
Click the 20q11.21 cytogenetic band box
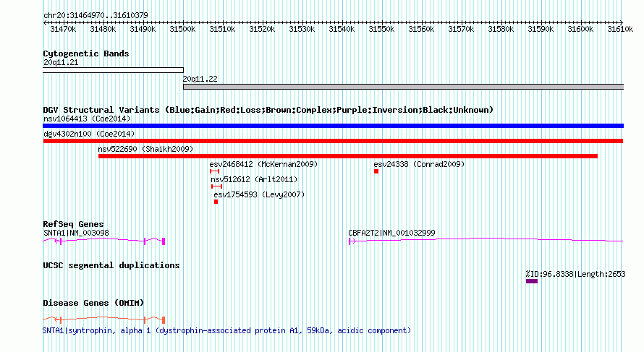114,70
